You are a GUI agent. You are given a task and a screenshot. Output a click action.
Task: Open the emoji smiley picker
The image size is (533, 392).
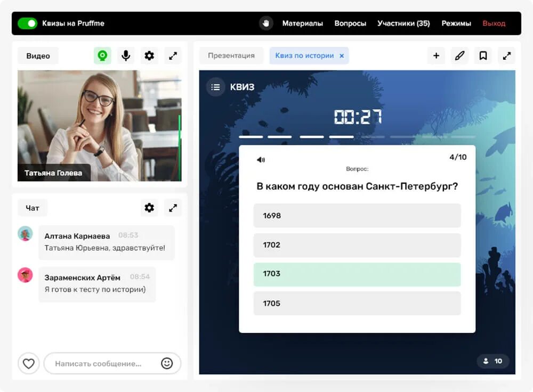pos(166,363)
